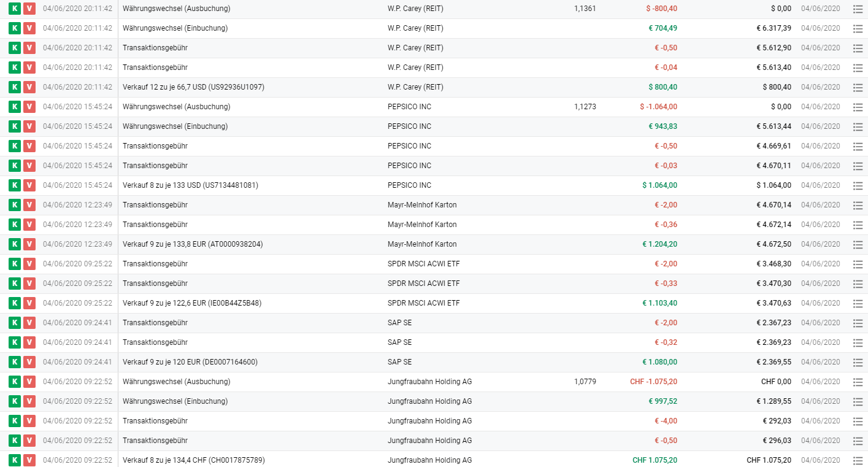Click timestamp 04/06/2020 09:24:41 on Verkauf row
This screenshot has height=467, width=868.
(77, 362)
